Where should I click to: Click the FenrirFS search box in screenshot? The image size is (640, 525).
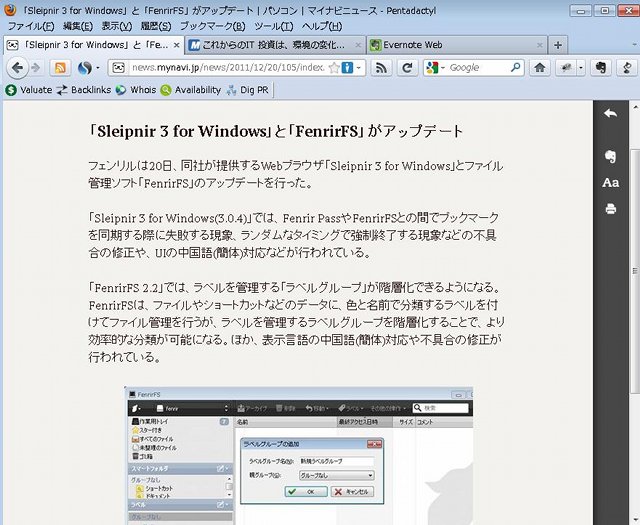tap(440, 408)
